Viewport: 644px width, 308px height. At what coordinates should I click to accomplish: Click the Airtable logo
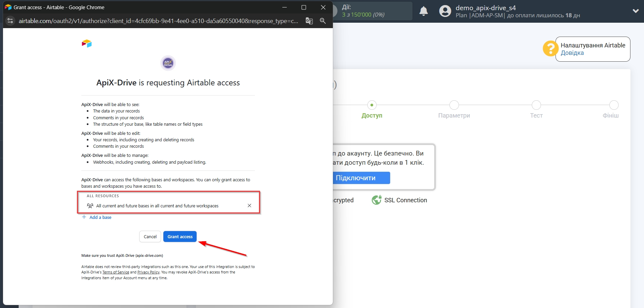[87, 43]
